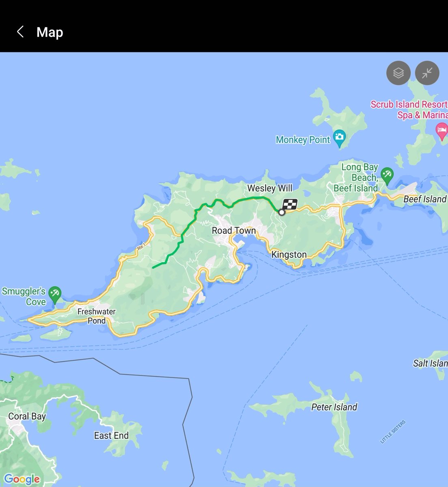
Task: Select the Map title in the header
Action: tap(50, 32)
